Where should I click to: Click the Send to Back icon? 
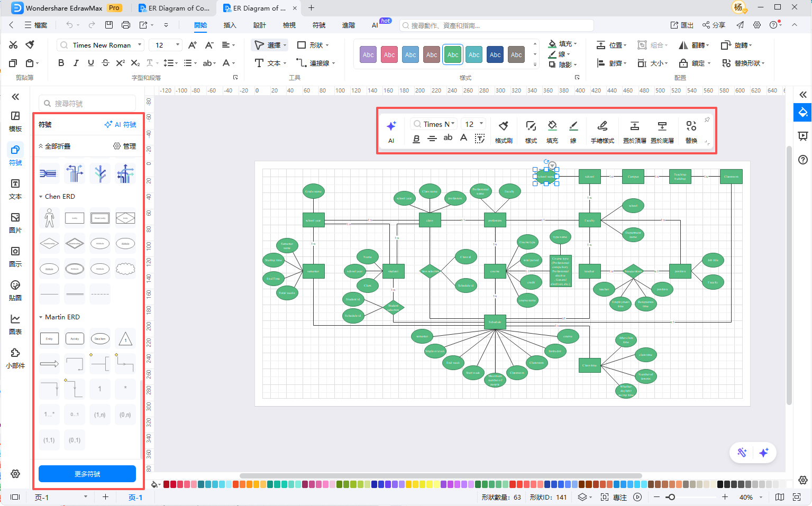click(662, 131)
